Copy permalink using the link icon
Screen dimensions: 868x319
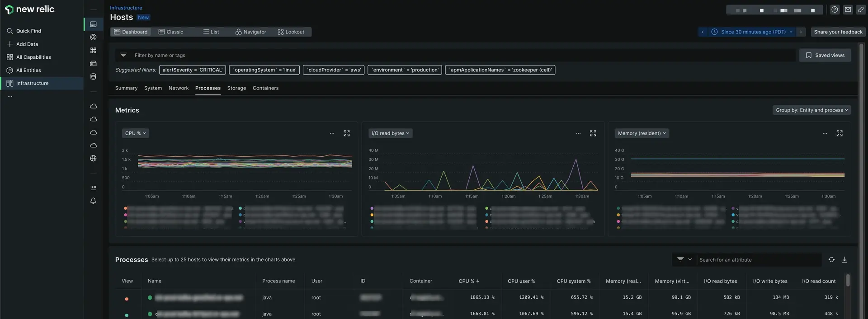[861, 9]
